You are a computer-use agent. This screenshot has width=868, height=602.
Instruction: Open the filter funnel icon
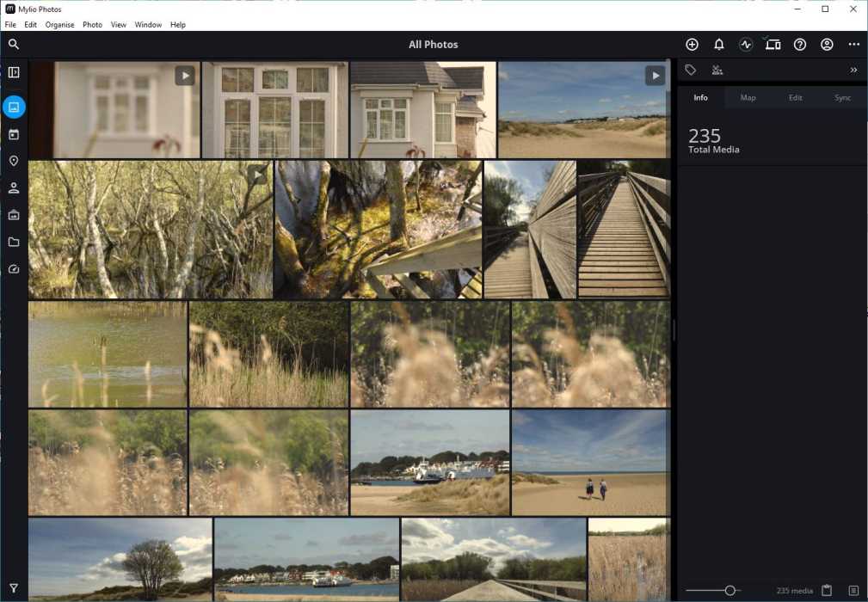pos(14,589)
